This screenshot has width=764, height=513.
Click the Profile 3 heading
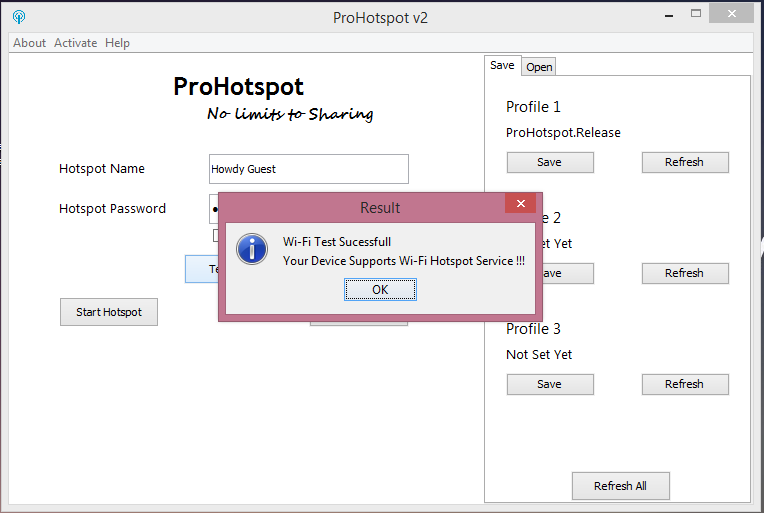click(533, 329)
